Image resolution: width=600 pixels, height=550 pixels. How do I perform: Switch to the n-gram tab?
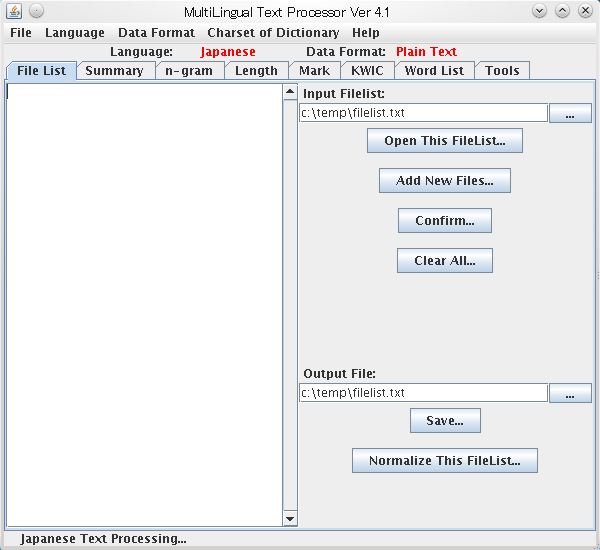tap(189, 70)
